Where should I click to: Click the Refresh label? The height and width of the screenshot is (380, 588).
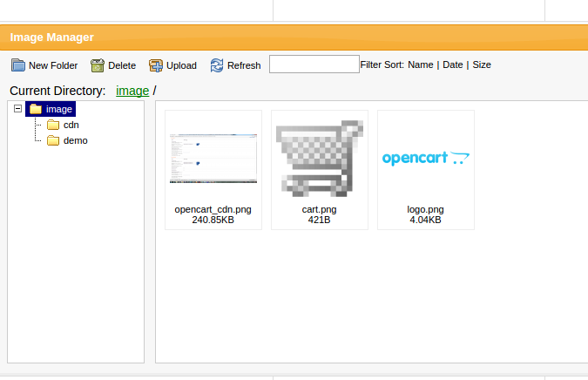click(x=244, y=65)
